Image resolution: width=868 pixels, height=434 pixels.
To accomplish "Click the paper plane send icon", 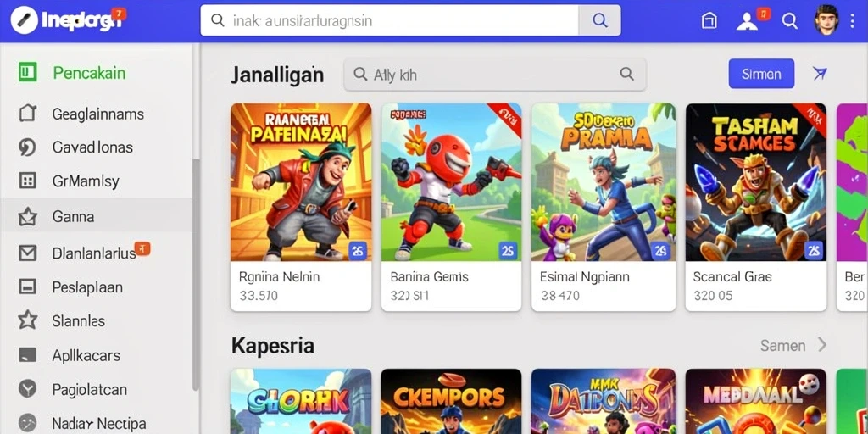I will (x=820, y=73).
